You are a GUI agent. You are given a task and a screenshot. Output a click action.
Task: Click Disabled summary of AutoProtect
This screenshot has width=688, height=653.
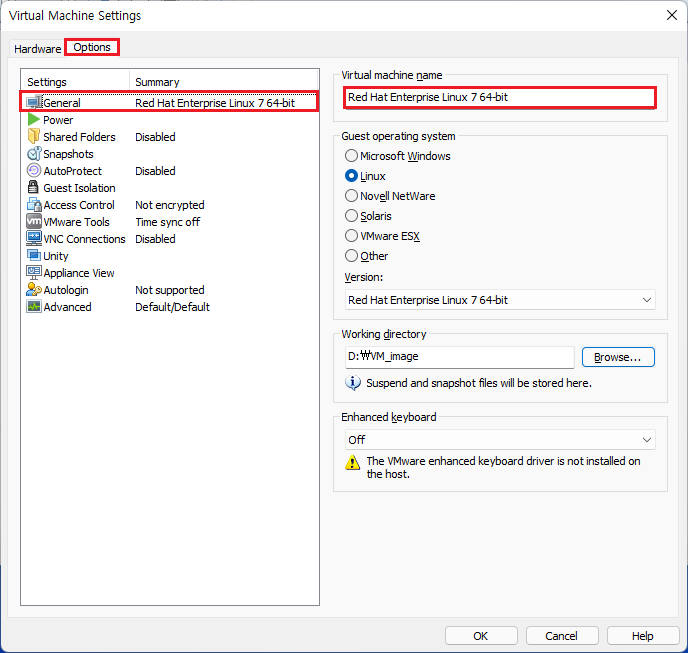click(155, 171)
